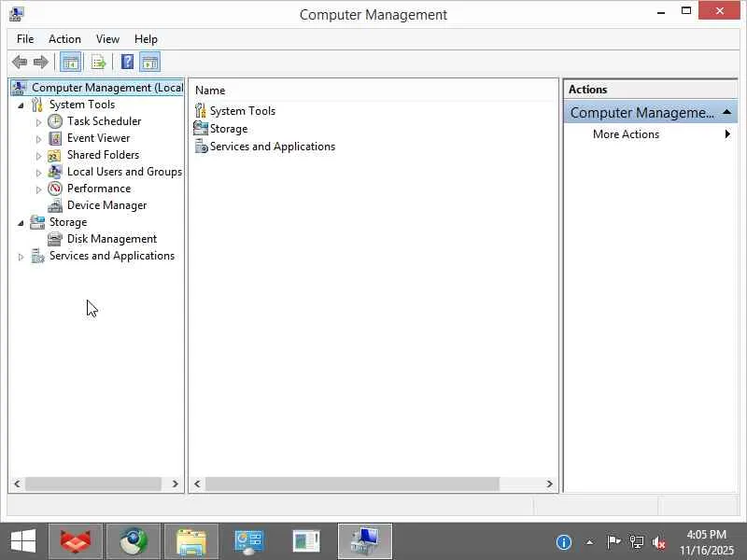Collapse the System Tools tree node
747x560 pixels.
tap(21, 105)
